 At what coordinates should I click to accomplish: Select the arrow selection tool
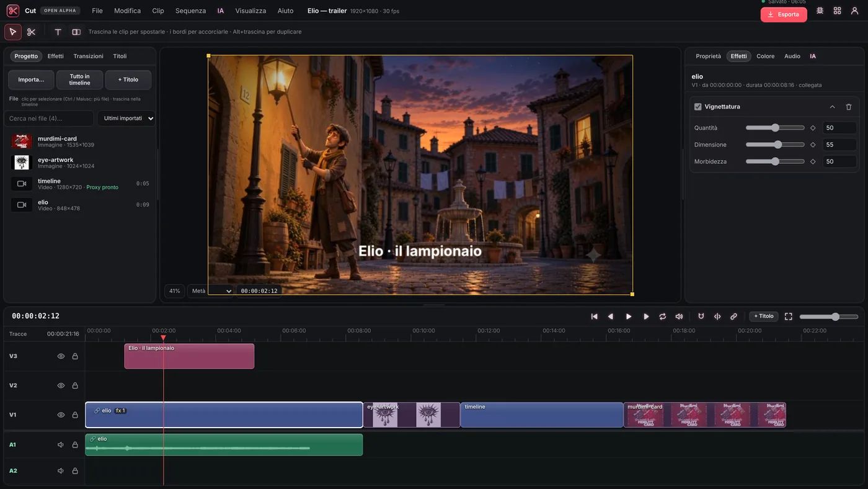point(13,32)
